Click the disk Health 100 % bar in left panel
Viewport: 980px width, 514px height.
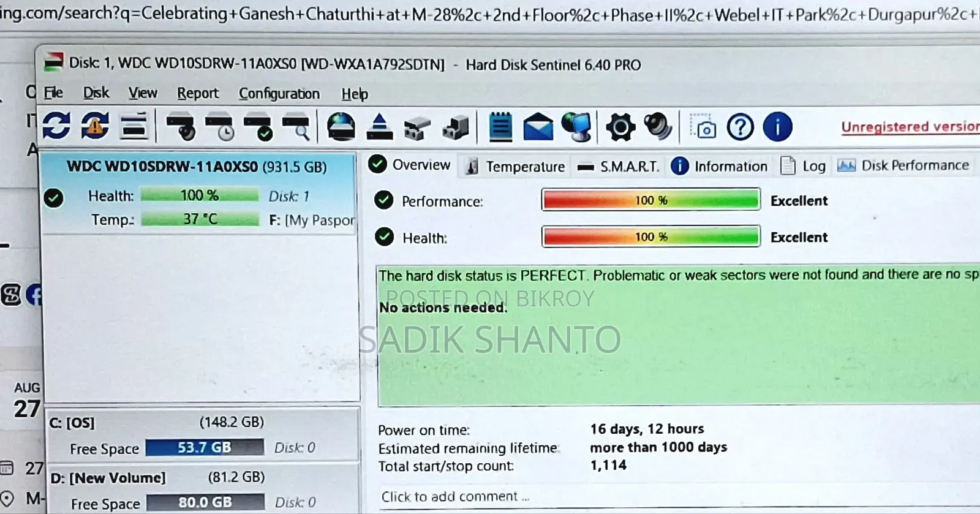[x=200, y=195]
